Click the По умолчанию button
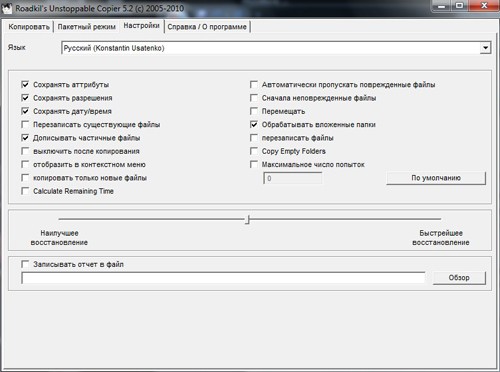500x372 pixels. tap(436, 178)
